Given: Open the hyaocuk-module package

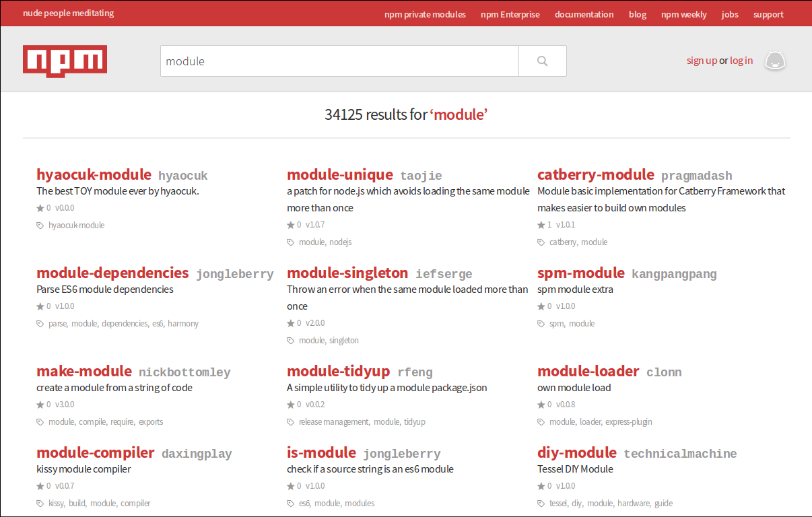Looking at the screenshot, I should (x=94, y=175).
